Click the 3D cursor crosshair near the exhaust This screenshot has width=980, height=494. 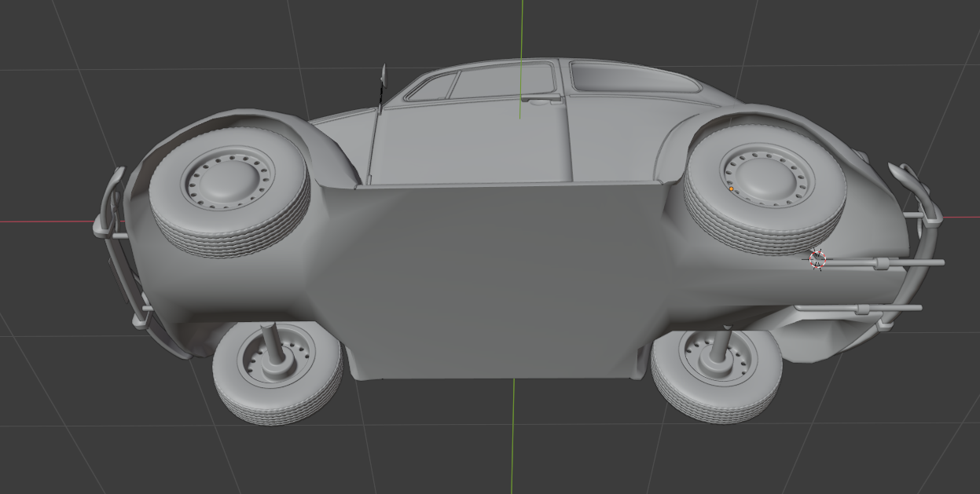coord(817,259)
